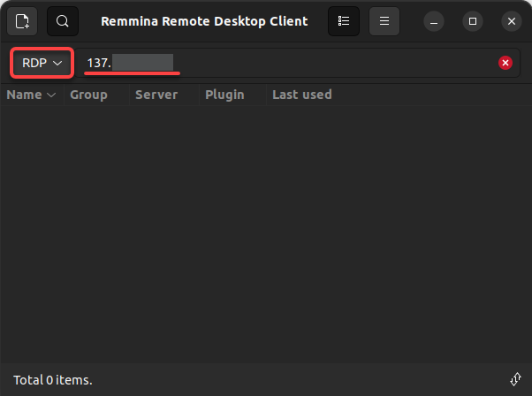Create a new connection profile
The width and height of the screenshot is (532, 396).
click(x=22, y=21)
